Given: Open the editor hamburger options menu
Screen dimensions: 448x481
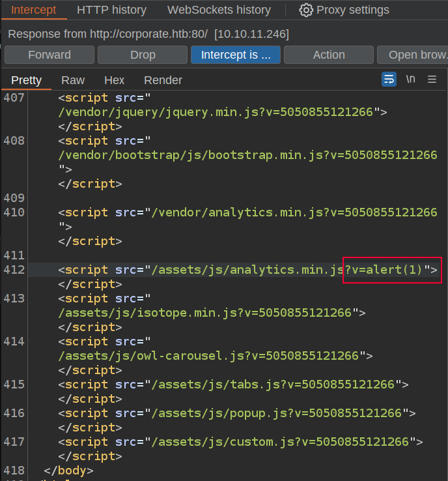Looking at the screenshot, I should click(x=432, y=80).
